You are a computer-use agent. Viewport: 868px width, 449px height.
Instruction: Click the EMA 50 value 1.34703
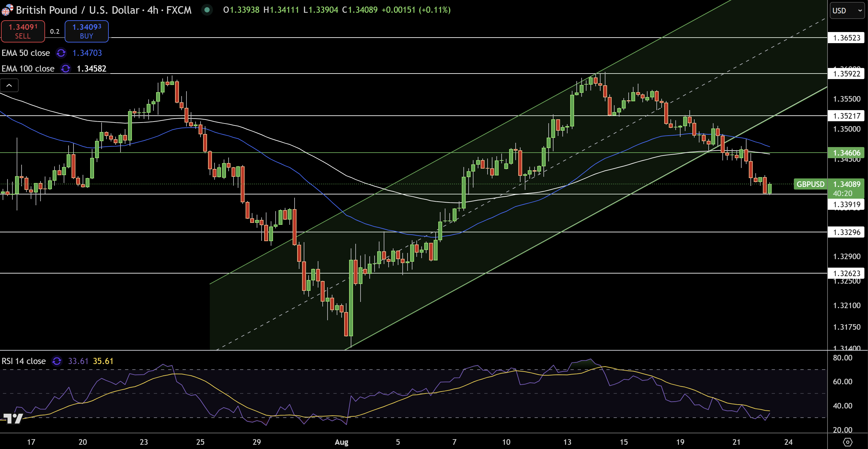tap(87, 53)
